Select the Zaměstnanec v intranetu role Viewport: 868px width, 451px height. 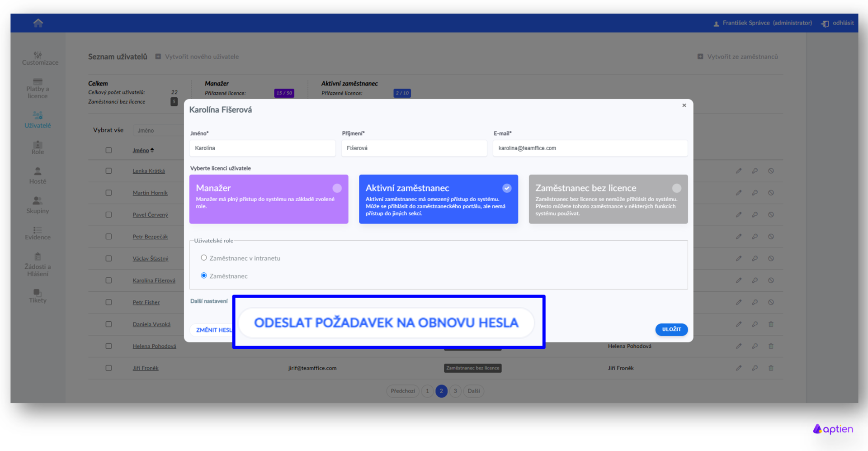pyautogui.click(x=204, y=258)
